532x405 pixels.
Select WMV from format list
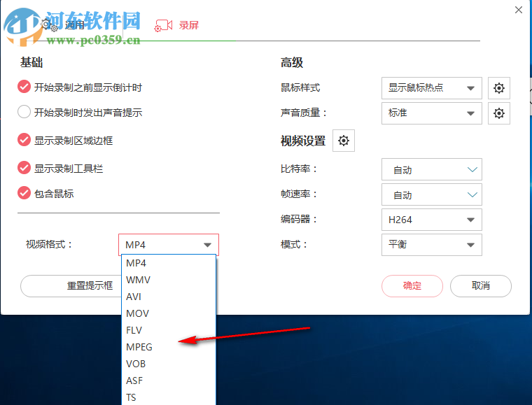pyautogui.click(x=169, y=280)
